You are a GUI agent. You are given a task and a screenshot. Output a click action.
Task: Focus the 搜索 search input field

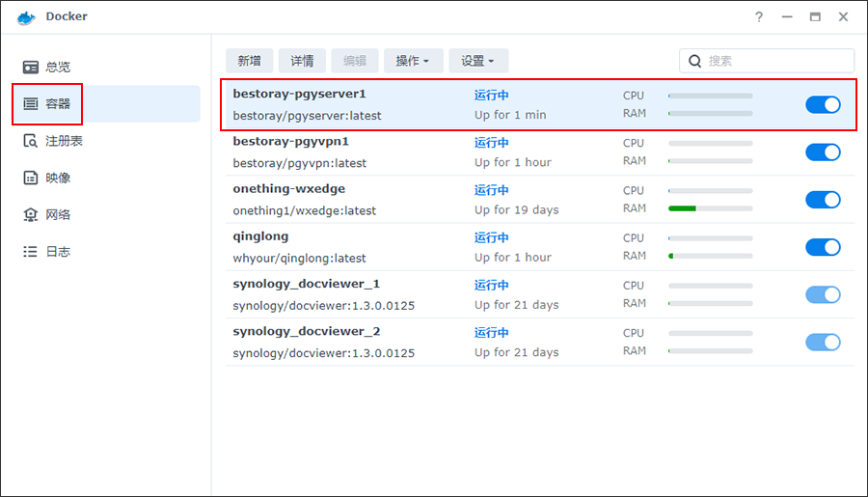(x=767, y=61)
